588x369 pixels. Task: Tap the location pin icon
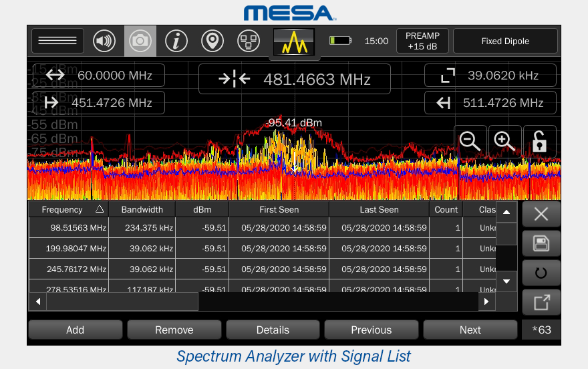(212, 41)
